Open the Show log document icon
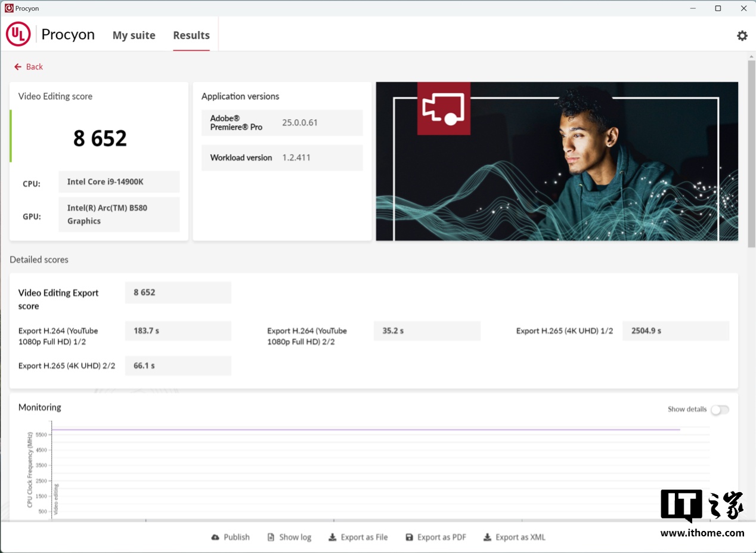This screenshot has height=553, width=756. coord(271,537)
